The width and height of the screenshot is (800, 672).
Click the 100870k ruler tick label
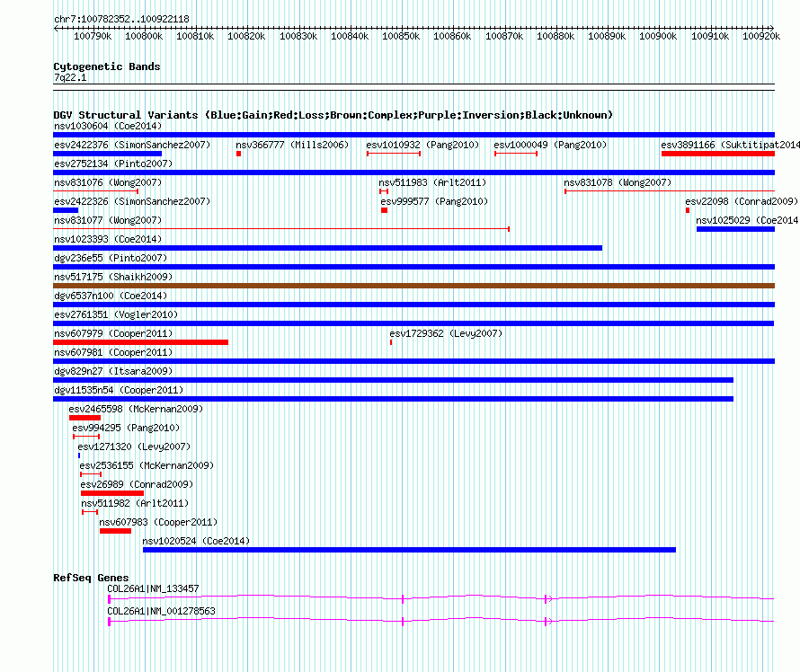click(x=504, y=36)
